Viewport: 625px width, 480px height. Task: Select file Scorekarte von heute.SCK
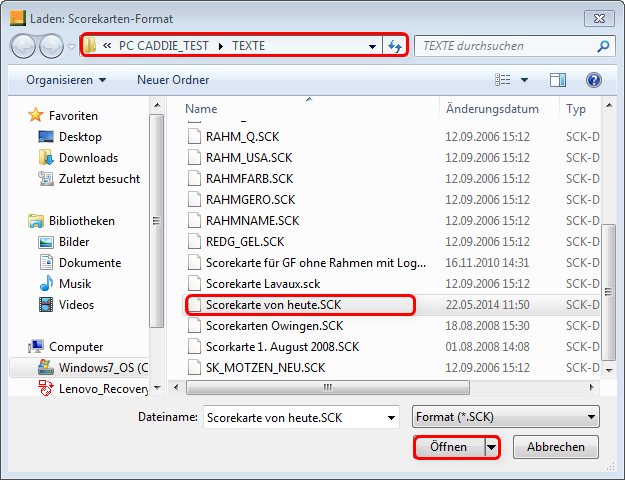click(x=273, y=305)
